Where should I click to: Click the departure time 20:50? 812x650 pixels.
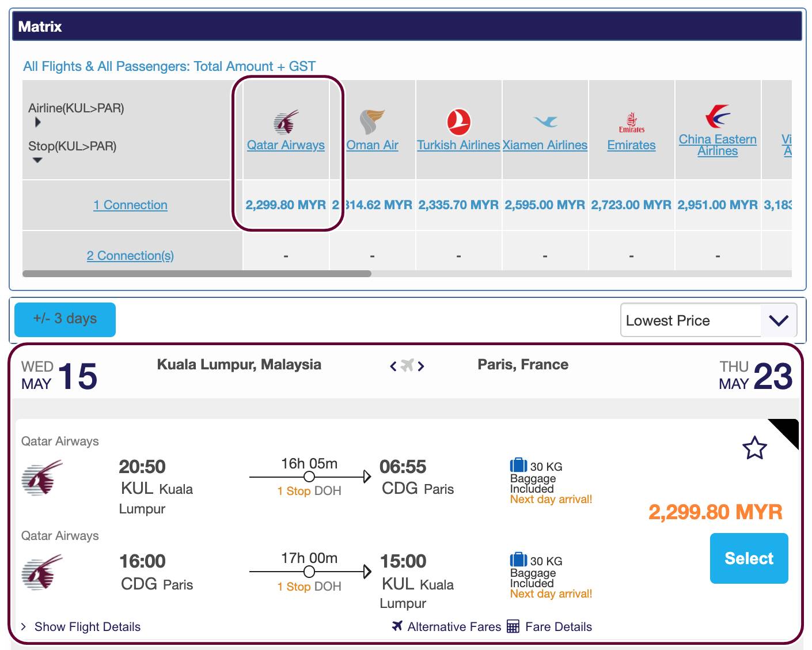point(142,467)
